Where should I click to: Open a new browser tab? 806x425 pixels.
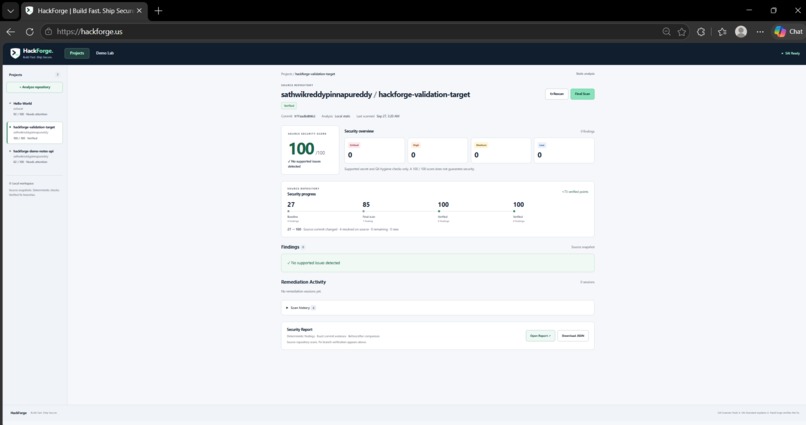point(158,10)
